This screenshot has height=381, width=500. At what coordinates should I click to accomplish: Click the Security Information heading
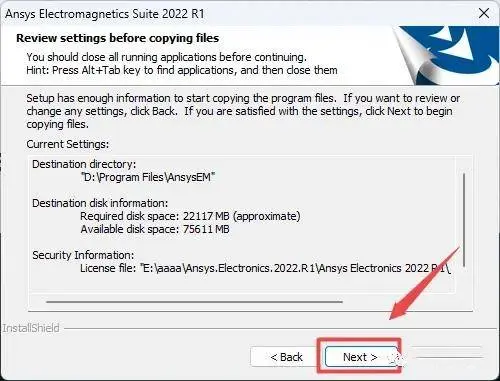point(83,255)
